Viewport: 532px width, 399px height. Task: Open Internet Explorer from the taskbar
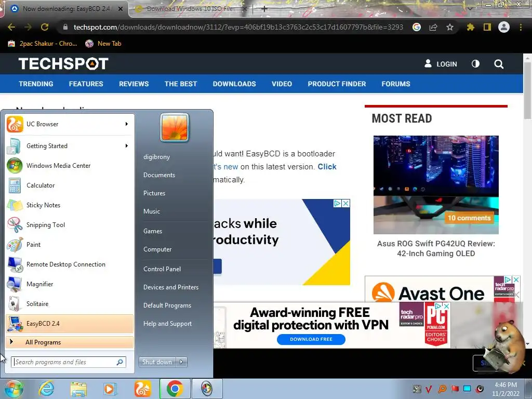[x=46, y=389]
